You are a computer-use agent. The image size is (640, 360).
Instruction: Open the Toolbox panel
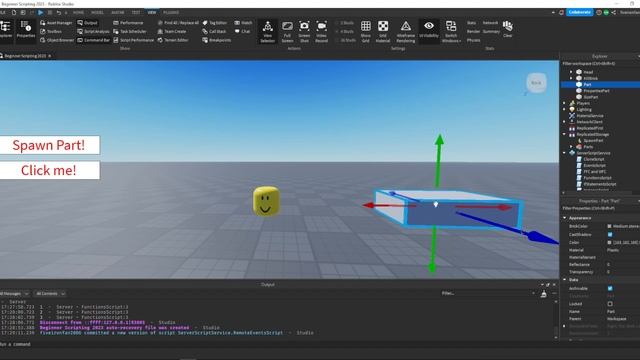(x=51, y=31)
